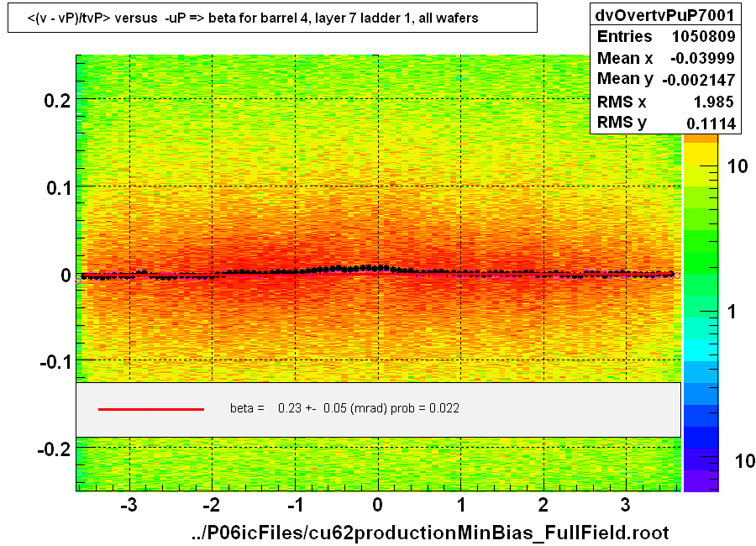This screenshot has height=546, width=756.
Task: Select the histogram name dvOvertvPuP7001
Action: (x=664, y=15)
